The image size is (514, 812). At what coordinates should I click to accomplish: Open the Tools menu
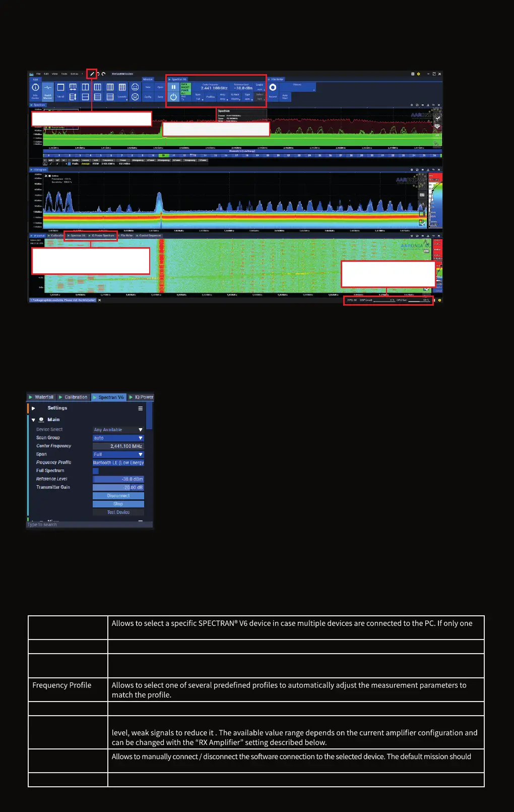point(64,74)
